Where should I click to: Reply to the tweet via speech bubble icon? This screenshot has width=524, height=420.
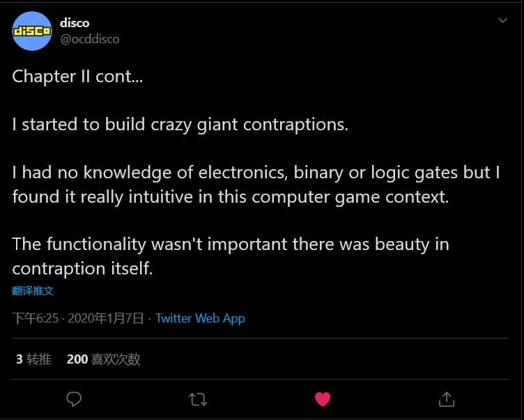click(x=74, y=398)
